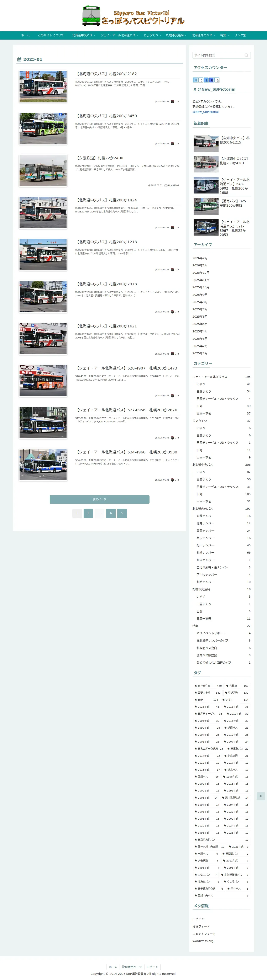This screenshot has width=267, height=980.
Task: Open category 道内バス探訪記
Action: pos(223,655)
